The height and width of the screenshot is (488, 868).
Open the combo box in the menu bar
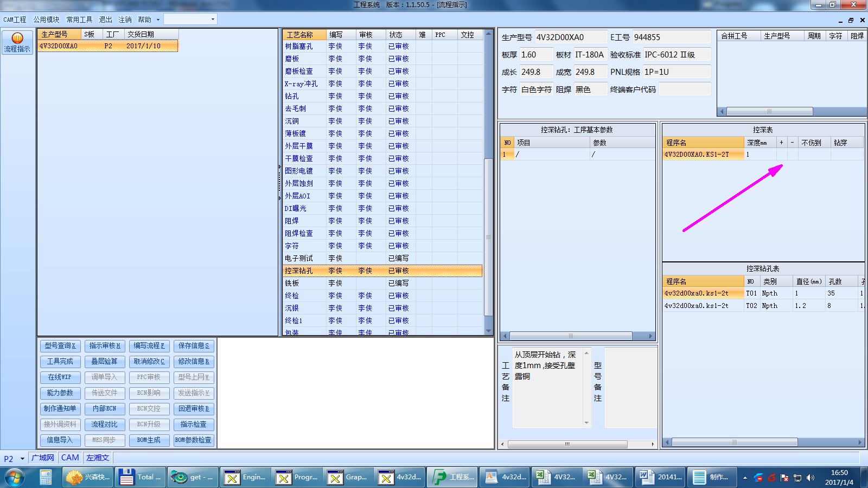coord(190,20)
